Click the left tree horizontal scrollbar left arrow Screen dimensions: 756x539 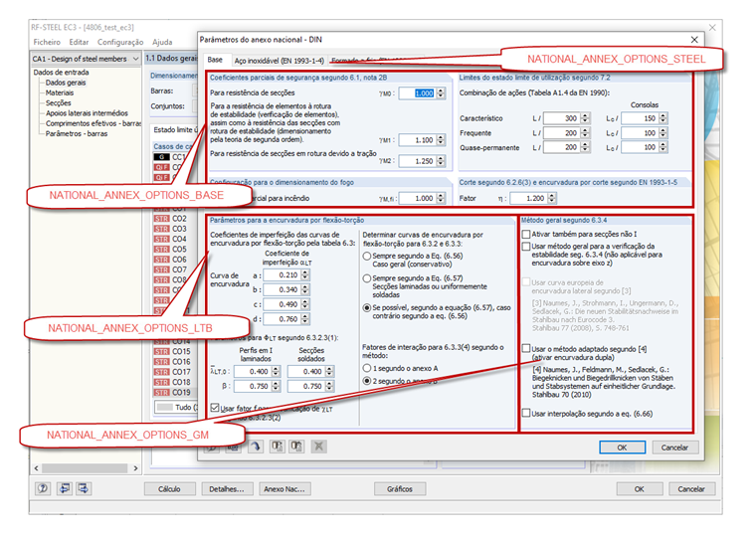point(36,468)
